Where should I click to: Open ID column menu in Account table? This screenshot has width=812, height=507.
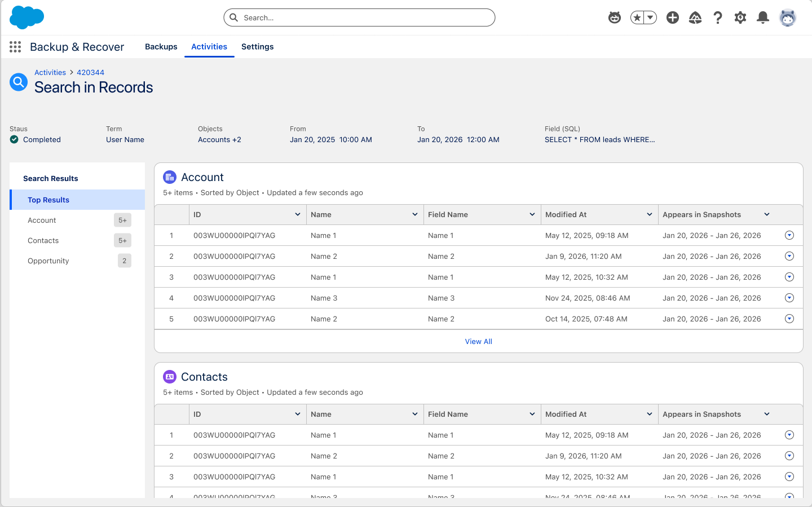[298, 214]
